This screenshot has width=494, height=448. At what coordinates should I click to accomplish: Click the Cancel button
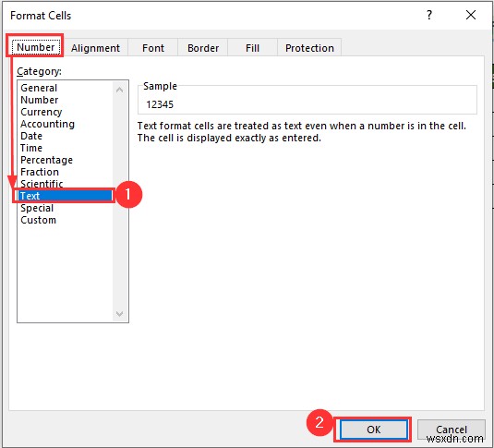(x=452, y=430)
